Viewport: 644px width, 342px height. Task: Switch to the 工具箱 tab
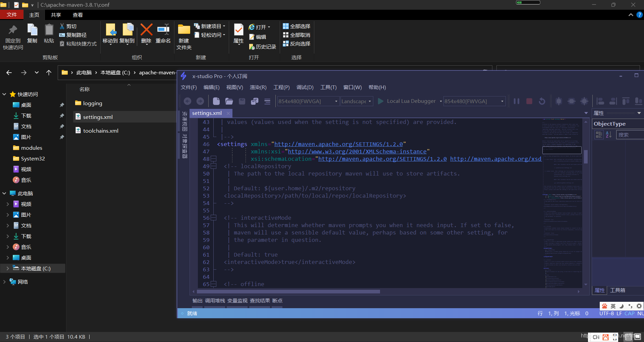(618, 290)
